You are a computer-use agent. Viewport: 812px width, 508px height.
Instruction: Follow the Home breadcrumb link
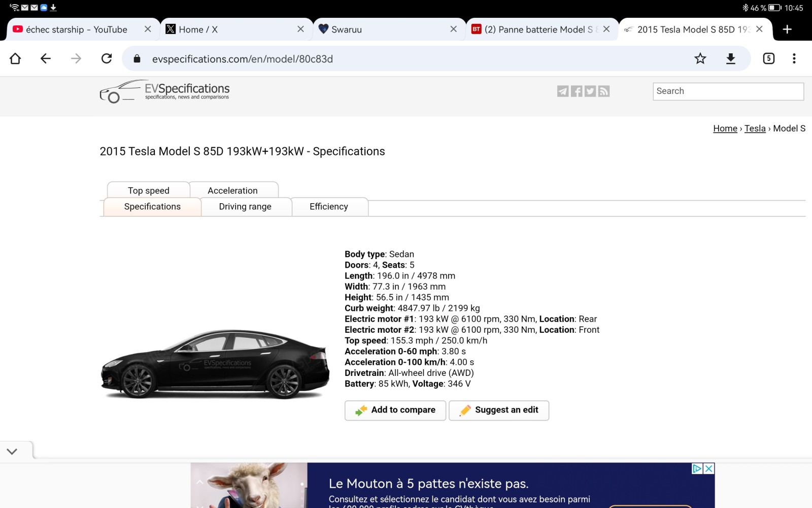tap(725, 129)
